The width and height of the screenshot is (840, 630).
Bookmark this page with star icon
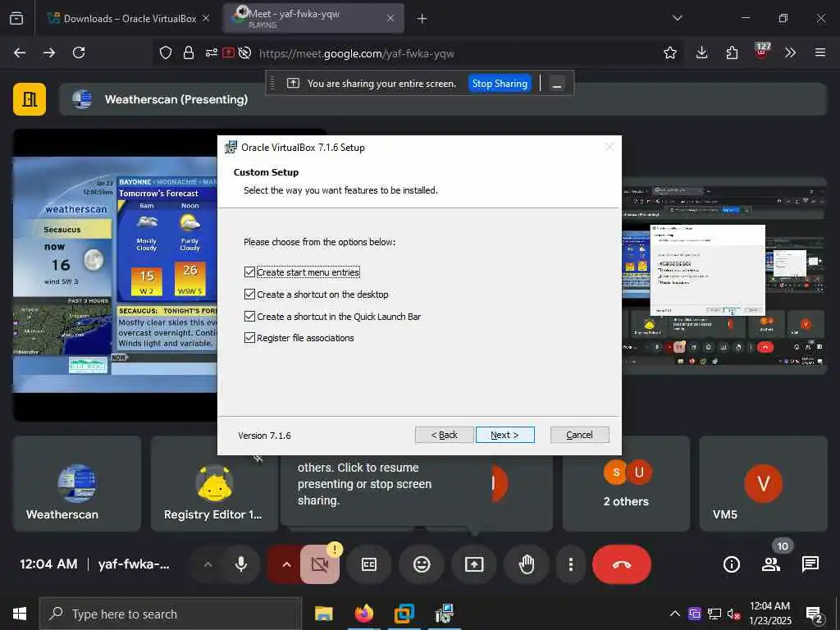(669, 52)
